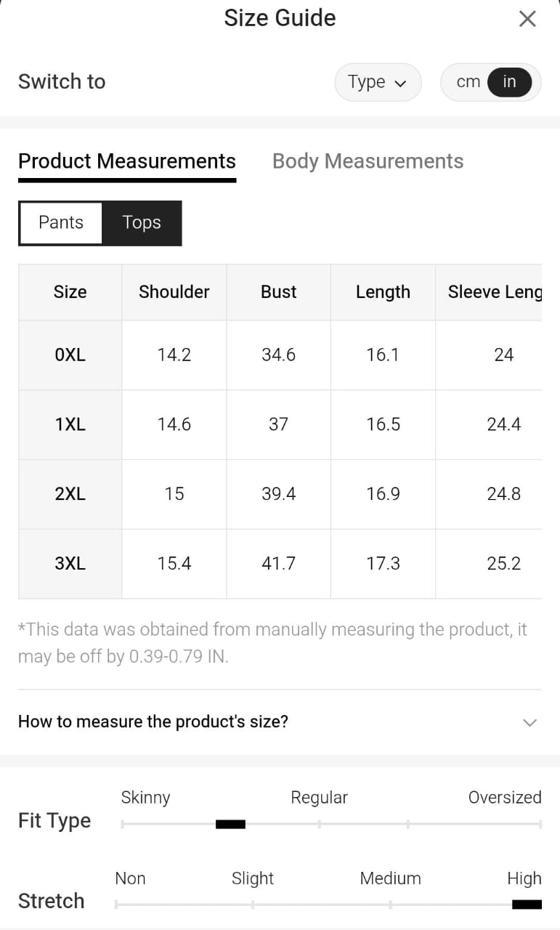
Task: Click the 2XL bust value 39.4
Action: coord(278,494)
